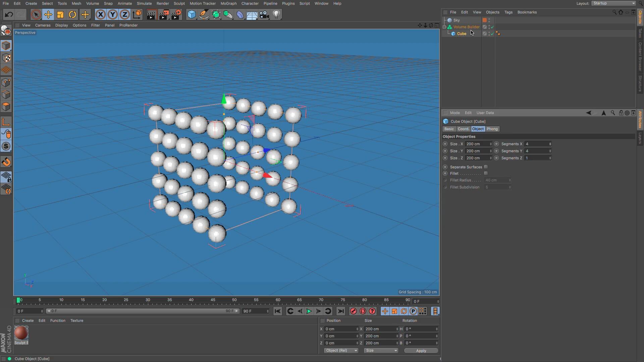This screenshot has height=362, width=644.
Task: Enable the Separate Surfaces checkbox
Action: tap(486, 167)
